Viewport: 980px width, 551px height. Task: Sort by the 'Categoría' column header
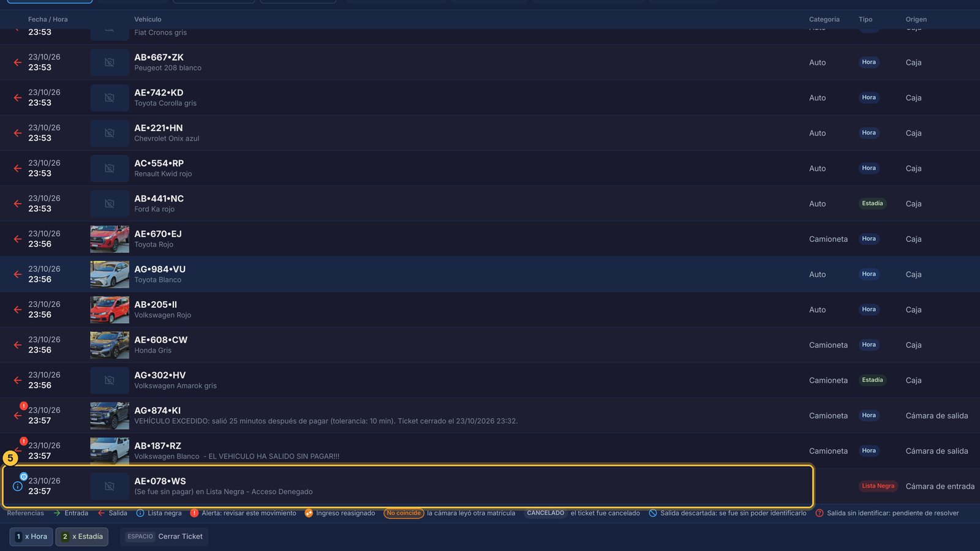(x=824, y=20)
